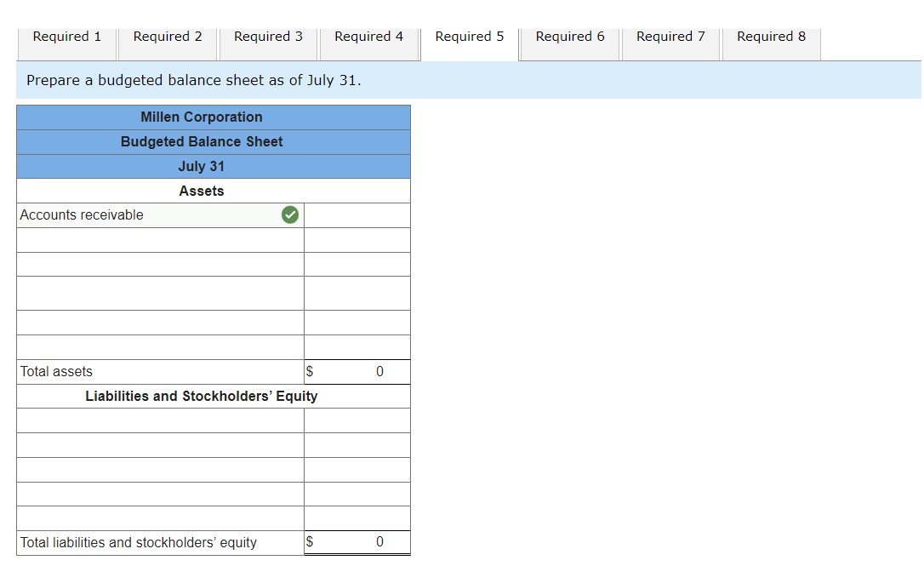Screen dimensions: 924x566
Task: Switch to the Required 2 tab
Action: point(167,37)
